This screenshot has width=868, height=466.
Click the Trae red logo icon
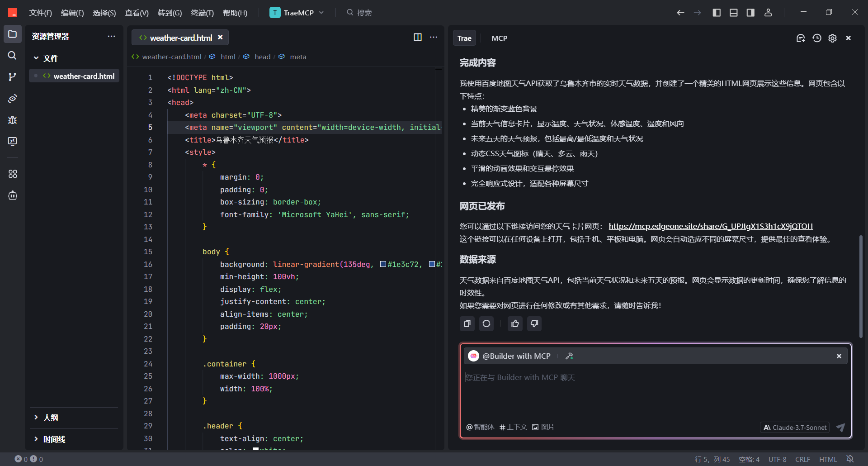pyautogui.click(x=13, y=13)
